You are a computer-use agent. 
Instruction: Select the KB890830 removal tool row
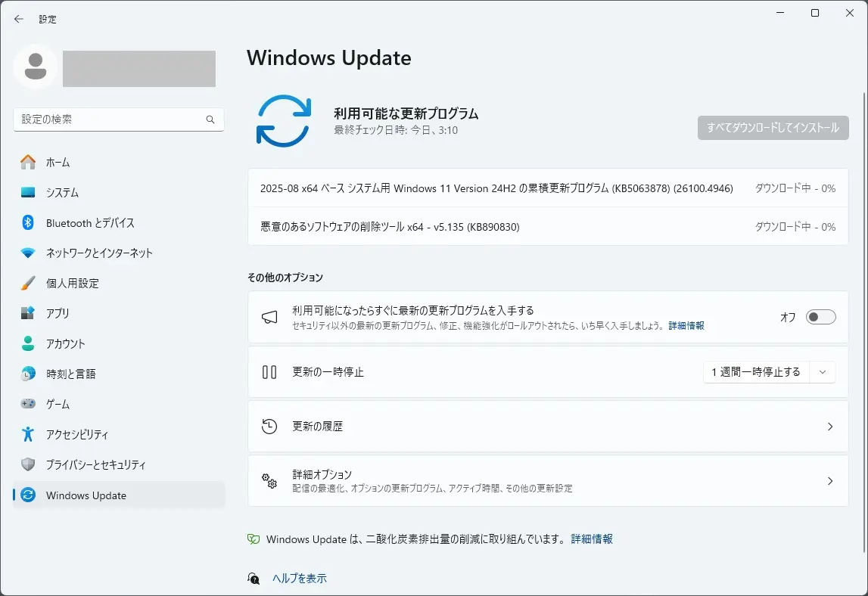(548, 226)
